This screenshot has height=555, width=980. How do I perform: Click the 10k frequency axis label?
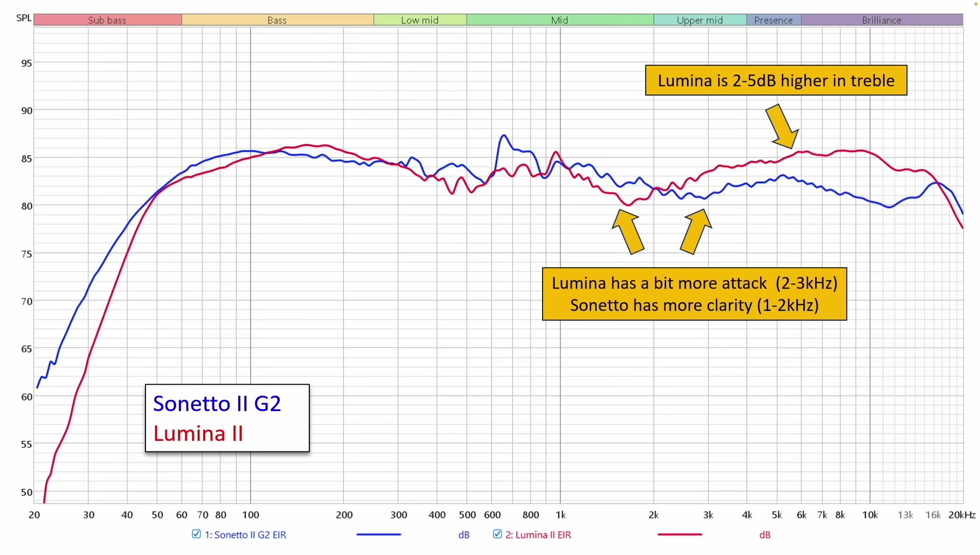click(870, 515)
